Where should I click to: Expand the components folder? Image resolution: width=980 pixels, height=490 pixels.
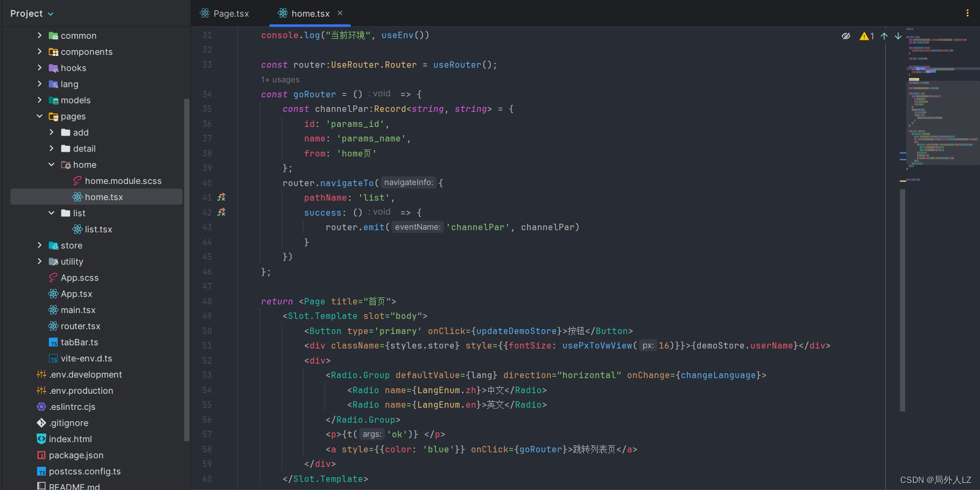coord(39,52)
